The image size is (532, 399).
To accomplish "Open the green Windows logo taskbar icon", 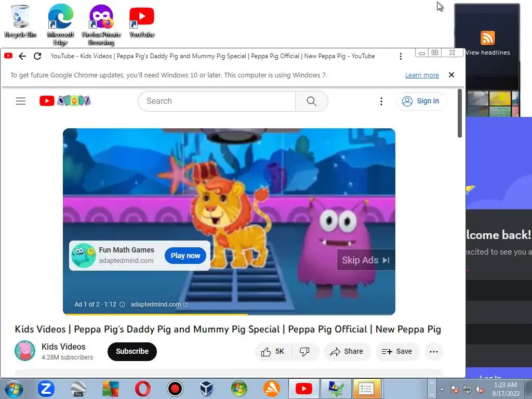I will tap(239, 389).
